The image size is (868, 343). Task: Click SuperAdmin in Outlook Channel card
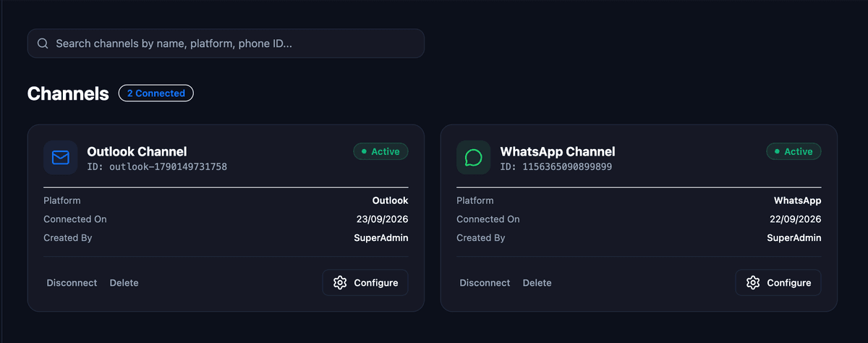tap(381, 238)
